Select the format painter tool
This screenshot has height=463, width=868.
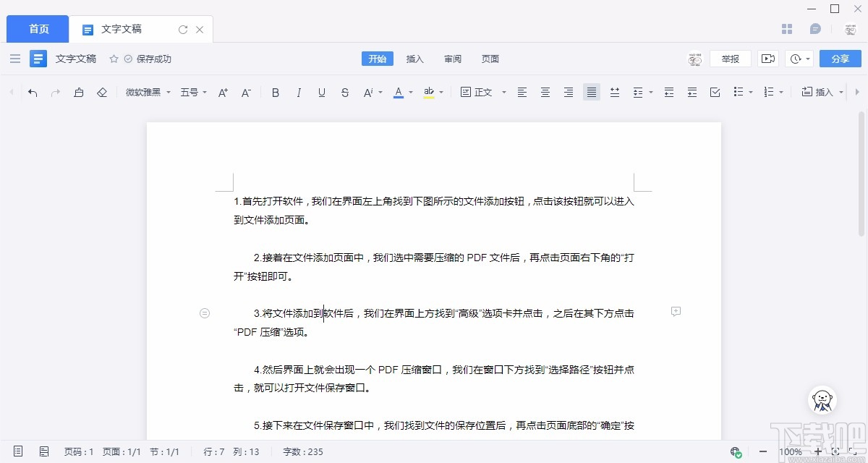(x=79, y=92)
